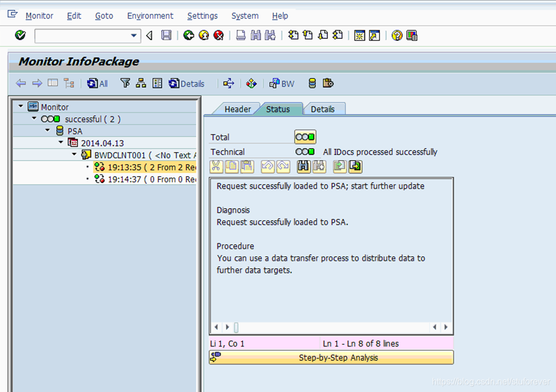
Task: Click the Refresh Details button
Action: click(x=187, y=83)
